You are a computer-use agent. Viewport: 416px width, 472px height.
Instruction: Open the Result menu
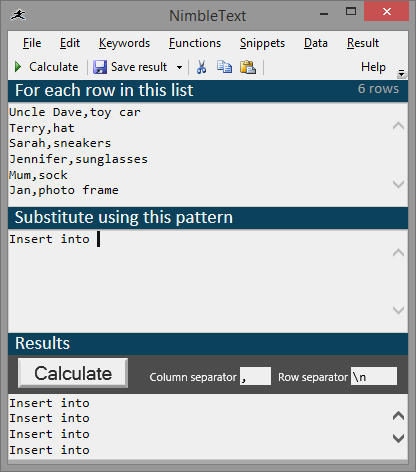[x=363, y=43]
